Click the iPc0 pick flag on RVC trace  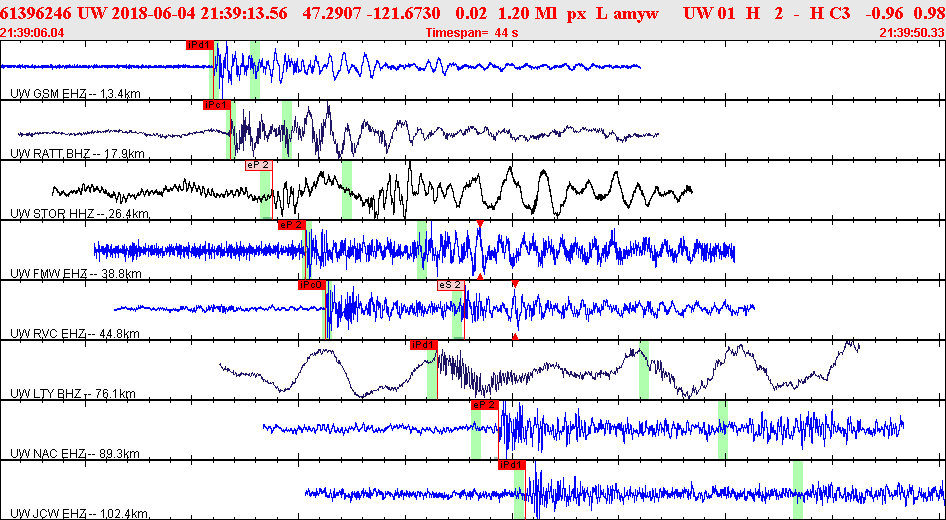pyautogui.click(x=312, y=285)
